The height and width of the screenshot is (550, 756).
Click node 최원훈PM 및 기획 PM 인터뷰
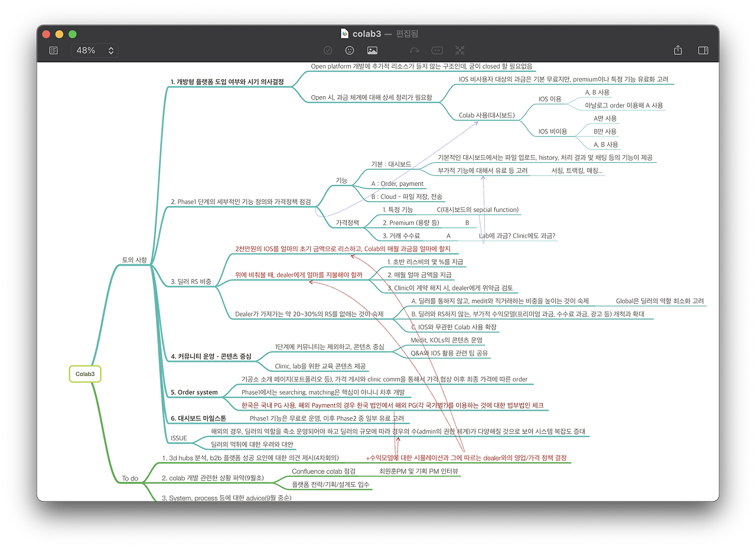419,472
